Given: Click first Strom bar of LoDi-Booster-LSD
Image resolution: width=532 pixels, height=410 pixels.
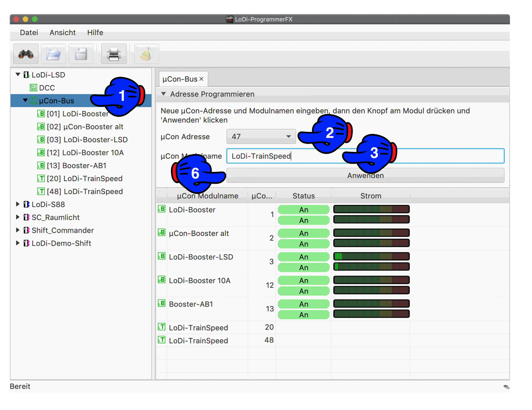Looking at the screenshot, I should click(371, 256).
